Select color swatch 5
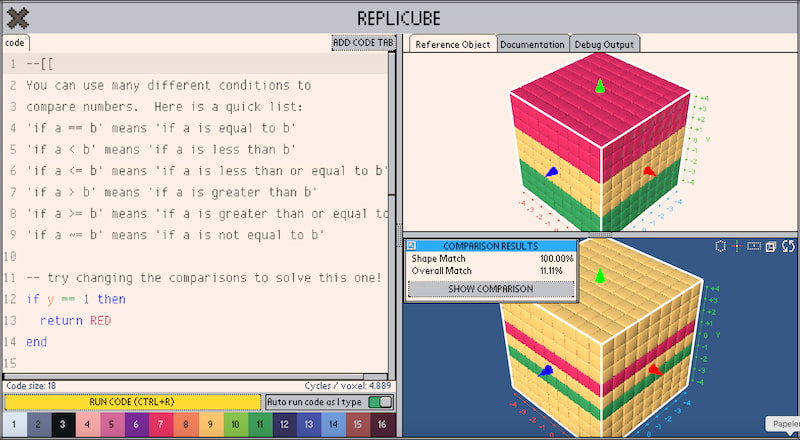Image resolution: width=800 pixels, height=440 pixels. 112,425
